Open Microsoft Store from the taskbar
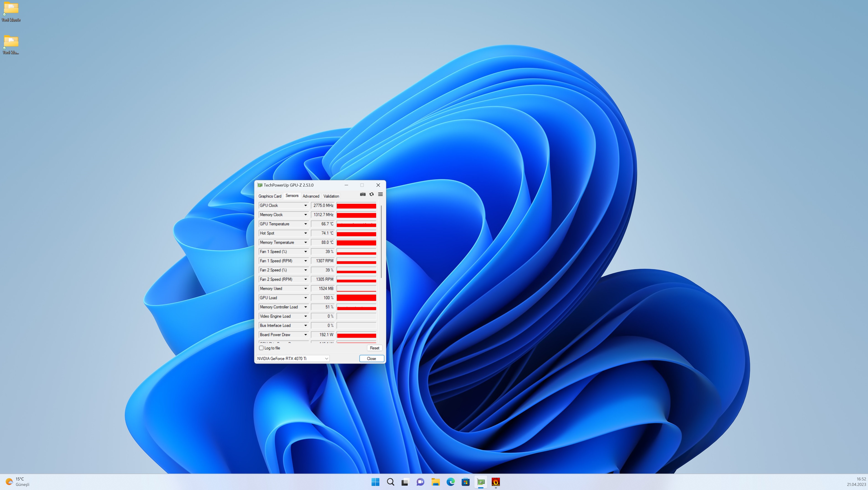This screenshot has width=868, height=490. point(466,482)
